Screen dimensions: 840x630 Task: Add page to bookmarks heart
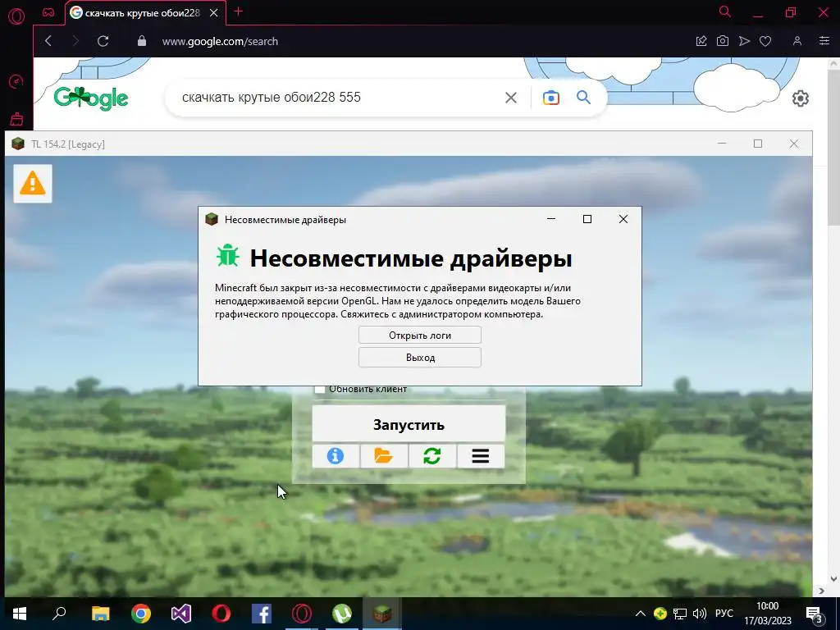(x=765, y=41)
